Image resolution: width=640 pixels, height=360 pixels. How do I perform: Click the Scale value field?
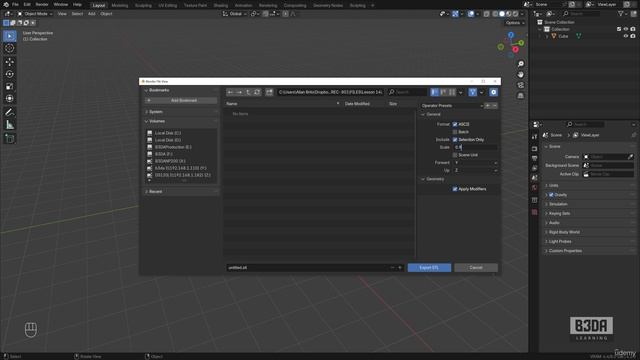[475, 147]
